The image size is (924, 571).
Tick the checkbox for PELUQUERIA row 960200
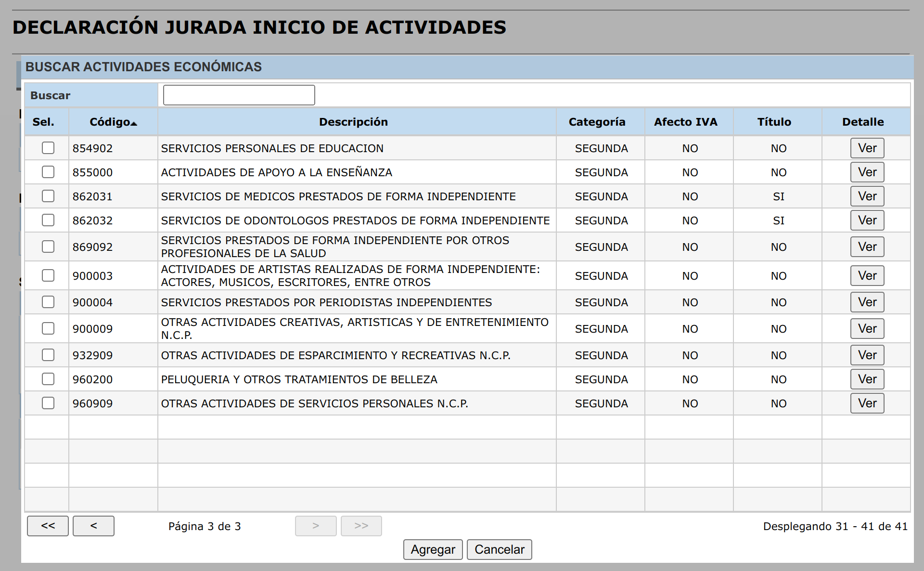pyautogui.click(x=48, y=379)
